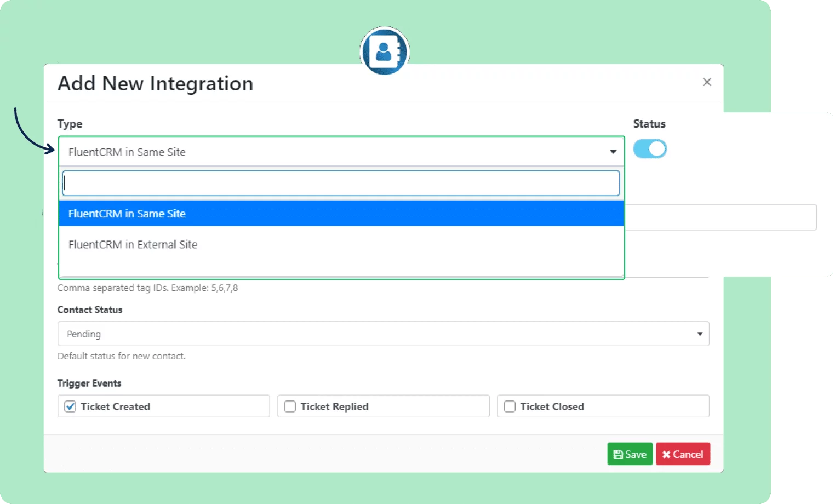The height and width of the screenshot is (504, 835).
Task: Click the Contact Status label
Action: (x=90, y=310)
